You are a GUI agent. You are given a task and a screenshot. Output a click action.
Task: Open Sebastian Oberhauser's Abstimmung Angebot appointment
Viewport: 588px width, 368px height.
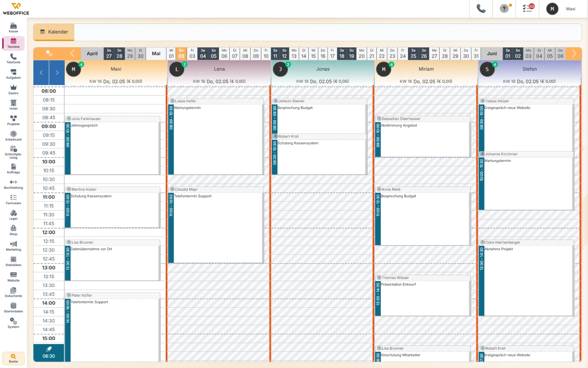[423, 137]
